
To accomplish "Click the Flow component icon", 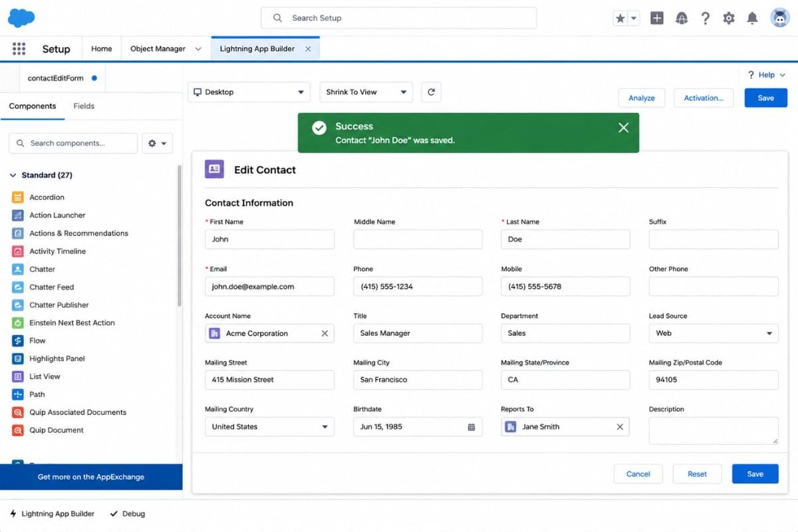I will 18,340.
